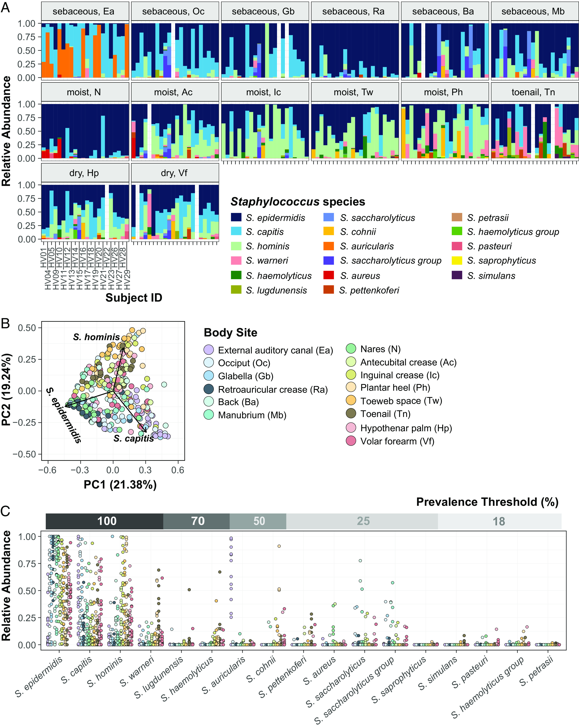The width and height of the screenshot is (579, 728).
Task: Click the 'S. hominis' arrow label in panel B
Action: coord(96,337)
